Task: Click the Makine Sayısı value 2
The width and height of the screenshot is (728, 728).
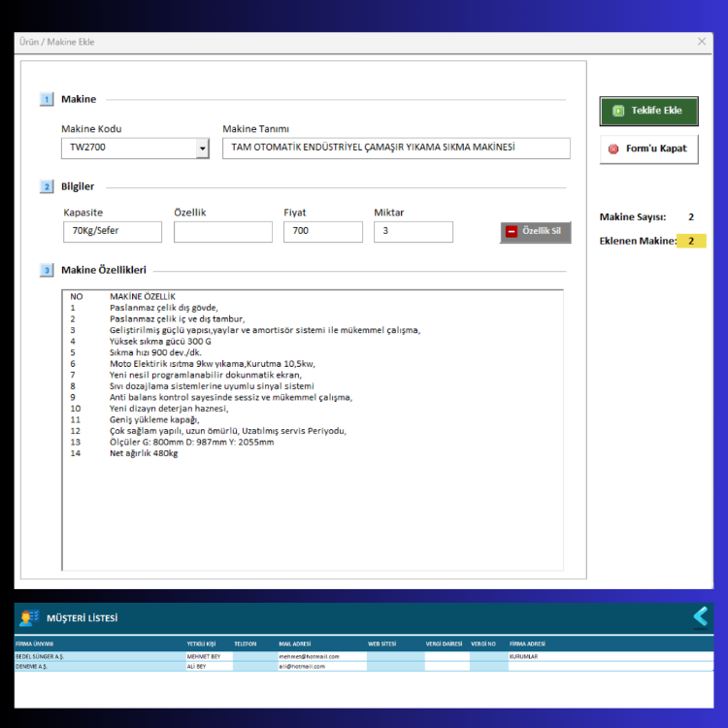Action: [x=691, y=216]
